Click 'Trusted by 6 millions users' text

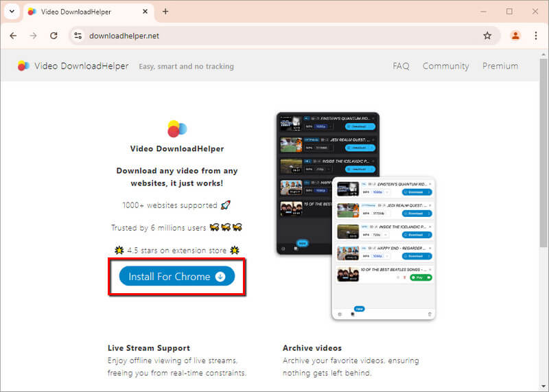[x=159, y=228]
